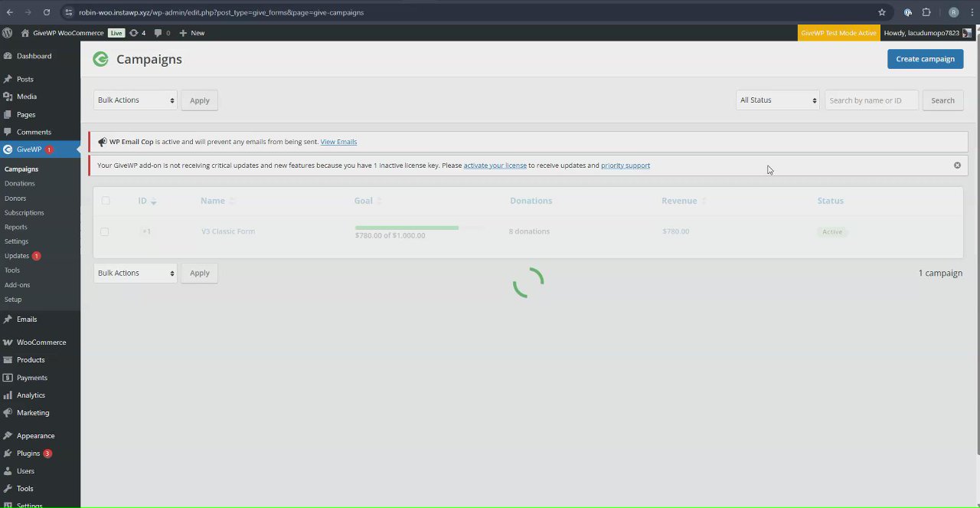980x508 pixels.
Task: Open Payments in the sidebar
Action: click(x=32, y=377)
